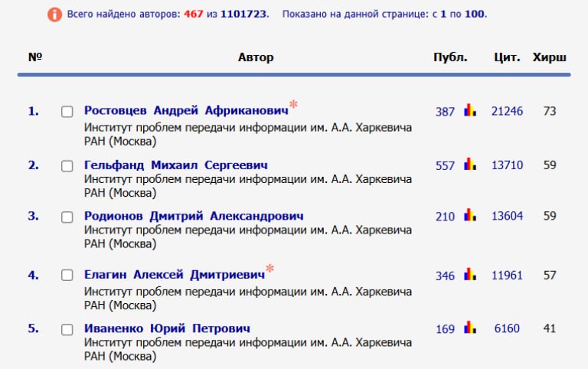Open author profile Ростовцев Андрей Африканович
This screenshot has width=588, height=369.
pos(186,110)
